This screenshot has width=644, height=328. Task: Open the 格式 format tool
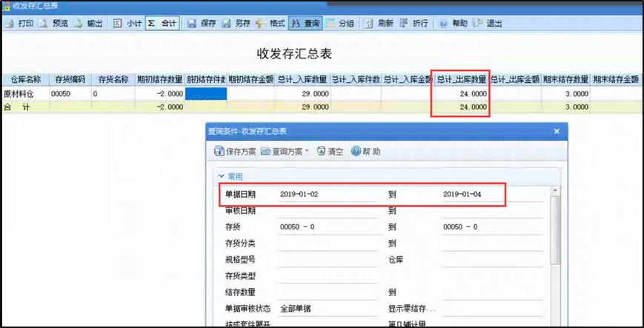270,24
